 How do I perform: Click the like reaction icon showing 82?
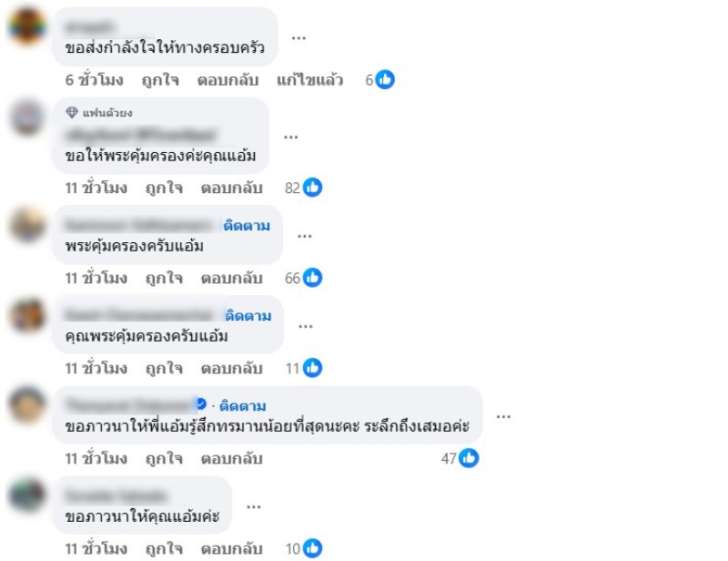[x=312, y=188]
